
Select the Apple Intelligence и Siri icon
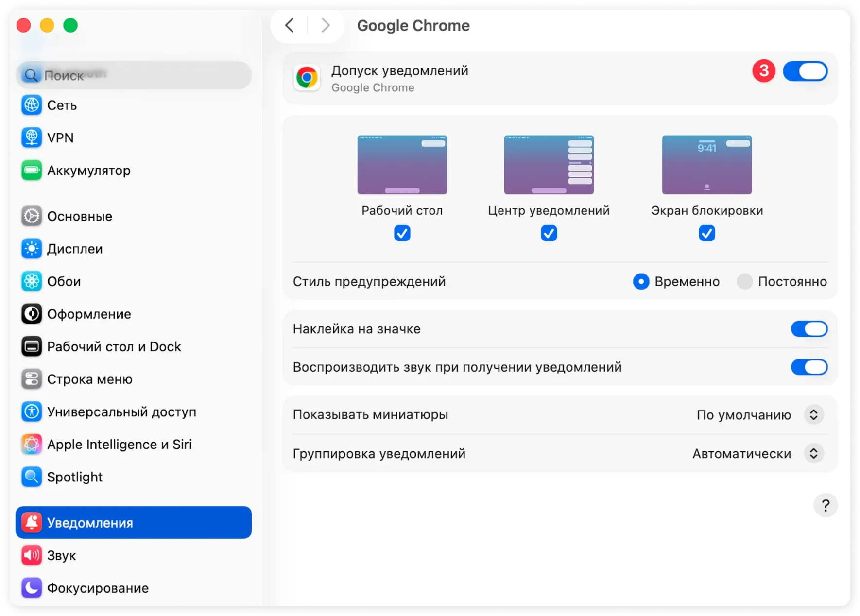point(31,444)
